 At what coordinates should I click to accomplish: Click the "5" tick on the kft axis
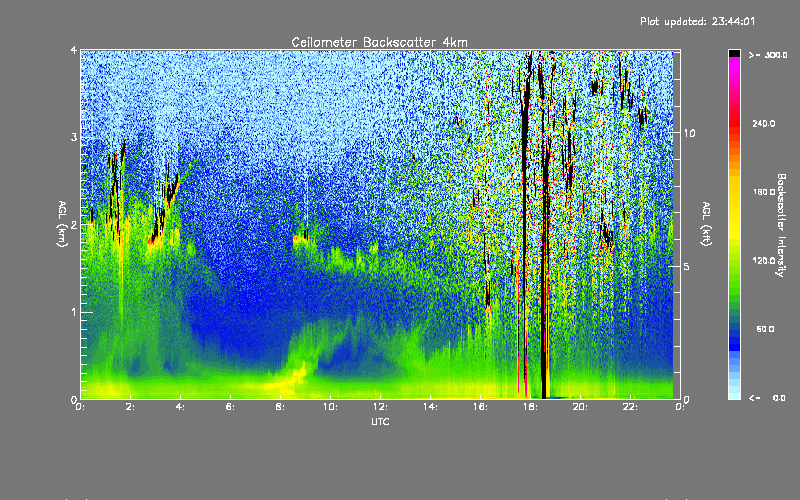point(686,266)
